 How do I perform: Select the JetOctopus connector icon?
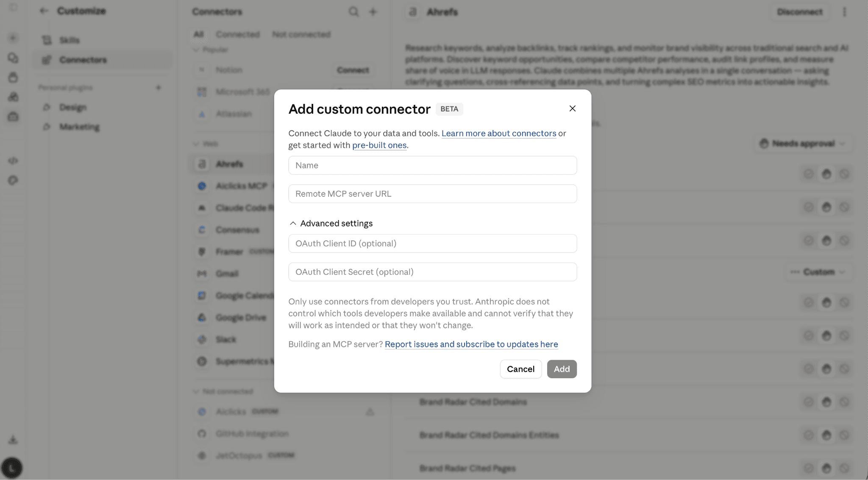point(202,456)
